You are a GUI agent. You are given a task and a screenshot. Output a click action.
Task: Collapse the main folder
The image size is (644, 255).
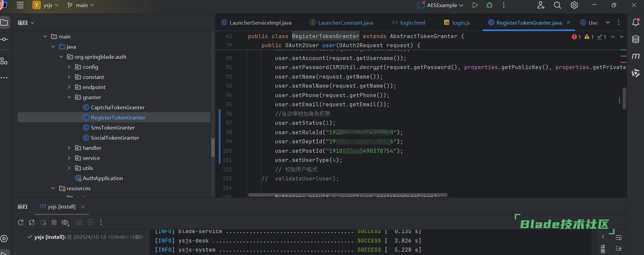click(45, 36)
